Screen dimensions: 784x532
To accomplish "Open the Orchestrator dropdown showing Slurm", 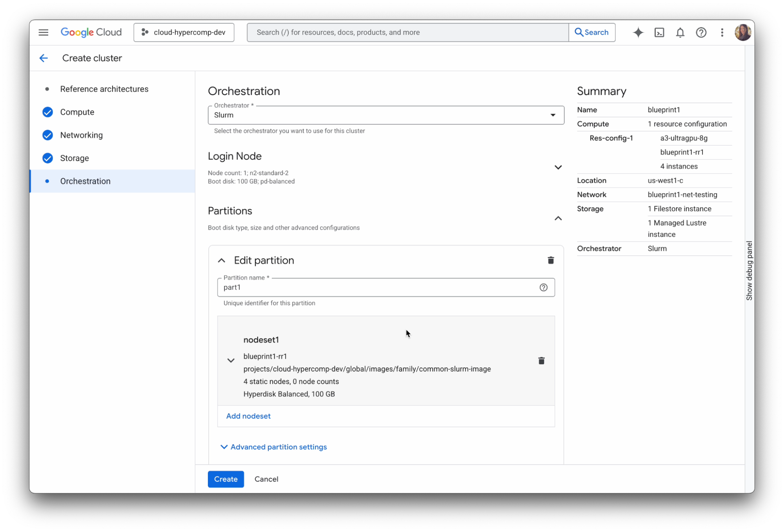I will [x=553, y=115].
